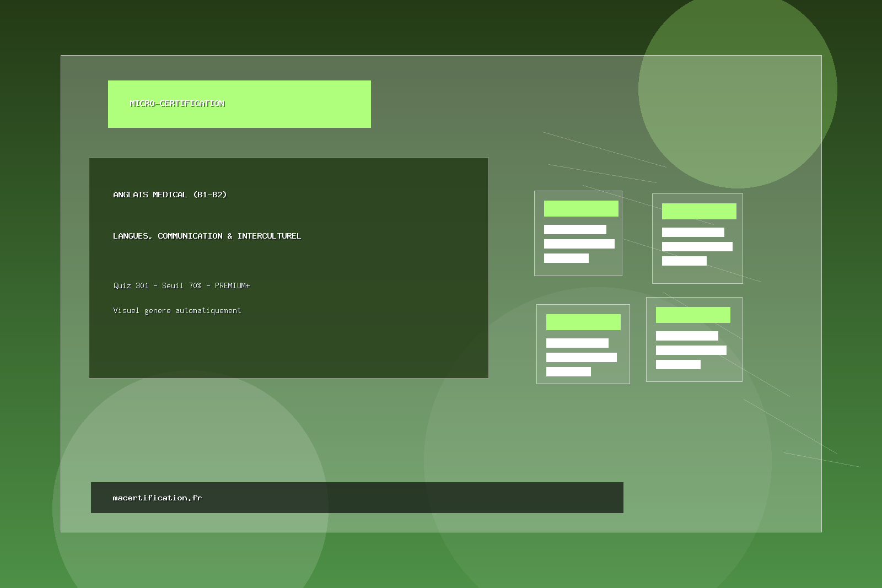The width and height of the screenshot is (882, 588).
Task: Click the shortest white bar in upper-left card
Action: (566, 258)
